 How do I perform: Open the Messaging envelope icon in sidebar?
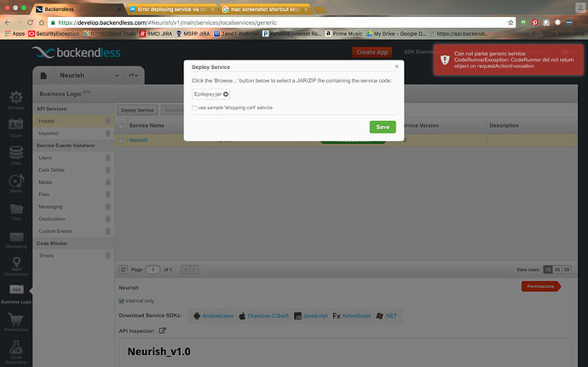pyautogui.click(x=16, y=237)
